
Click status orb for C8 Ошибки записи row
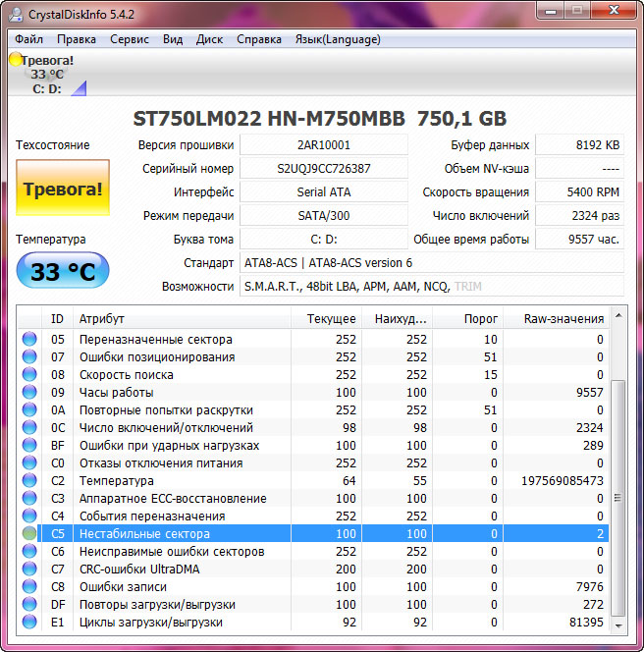coord(29,586)
